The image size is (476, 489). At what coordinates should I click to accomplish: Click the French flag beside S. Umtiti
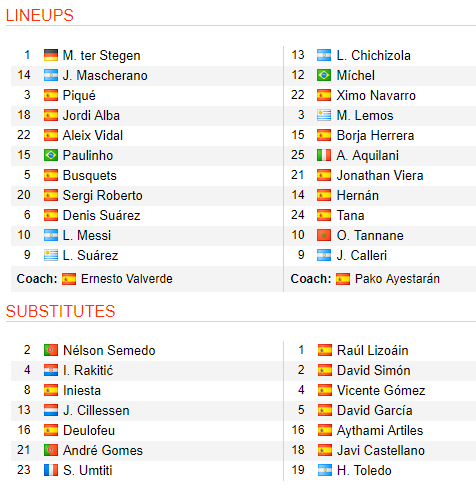point(51,470)
